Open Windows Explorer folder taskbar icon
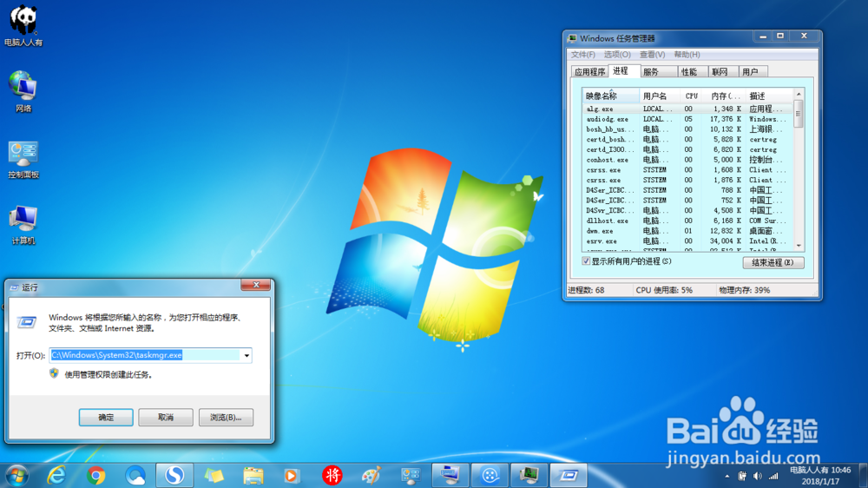 [x=253, y=475]
